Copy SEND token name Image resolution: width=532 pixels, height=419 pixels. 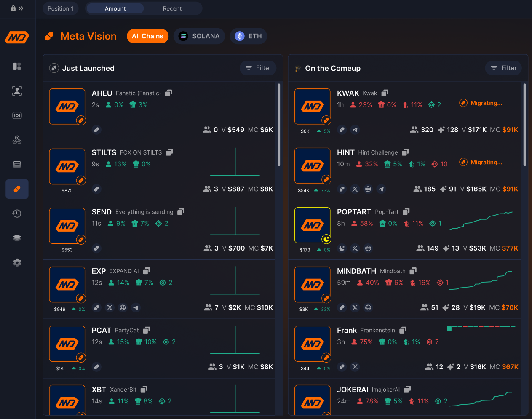(x=181, y=212)
